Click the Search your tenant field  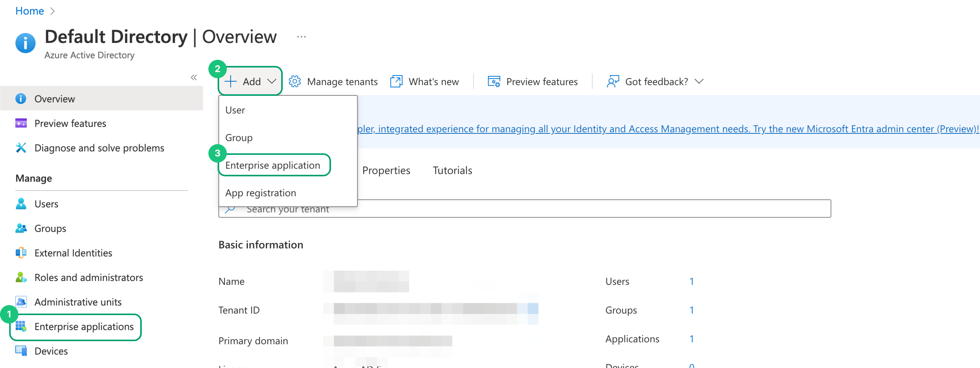tap(525, 209)
